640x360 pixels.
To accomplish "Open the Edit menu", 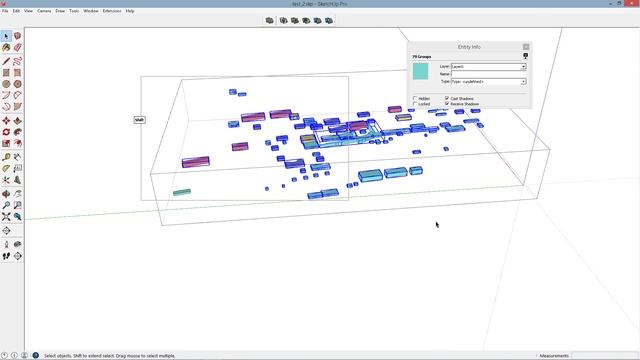I will [16, 11].
